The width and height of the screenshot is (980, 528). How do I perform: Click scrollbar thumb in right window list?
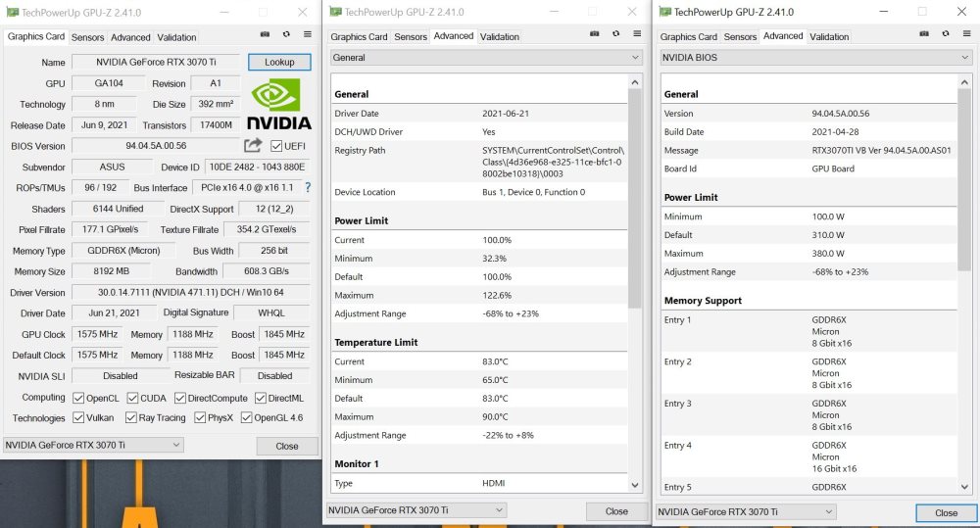pos(964,180)
